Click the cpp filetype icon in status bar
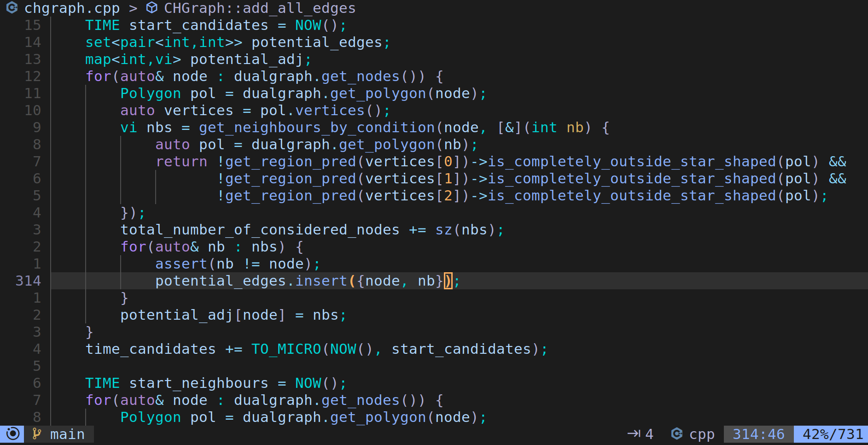868x445 pixels. coord(676,434)
